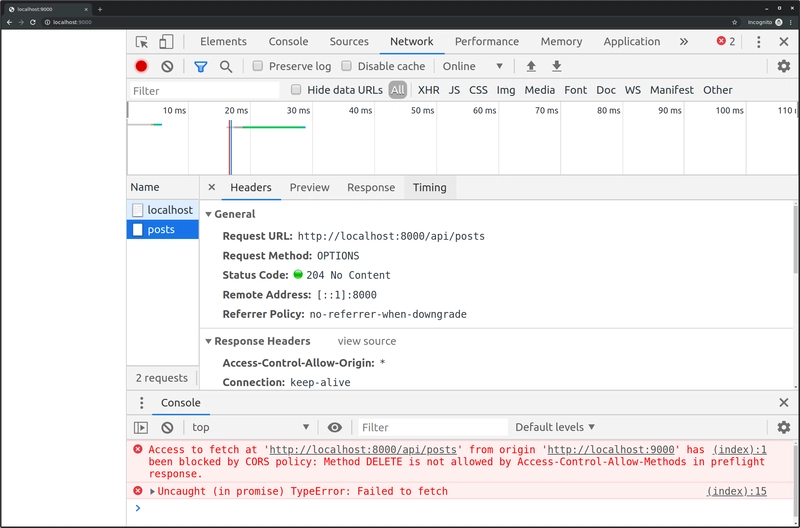This screenshot has width=800, height=528.
Task: Close the Console drawer
Action: tap(784, 403)
